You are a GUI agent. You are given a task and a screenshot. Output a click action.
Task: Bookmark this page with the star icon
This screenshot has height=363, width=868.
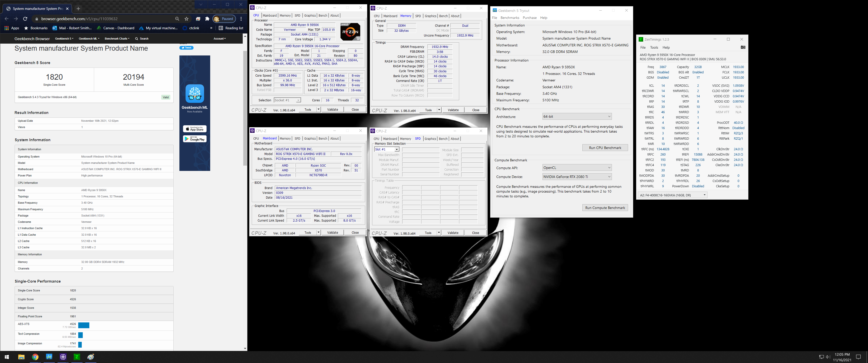(186, 19)
